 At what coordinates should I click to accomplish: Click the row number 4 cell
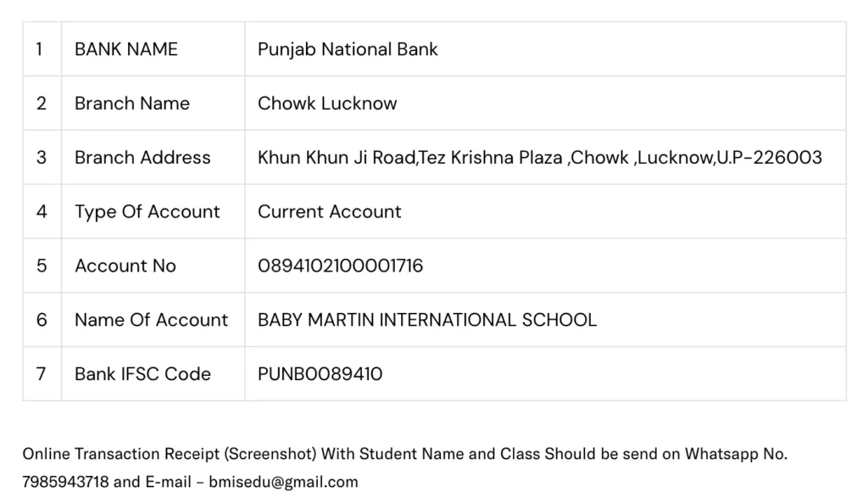[42, 211]
